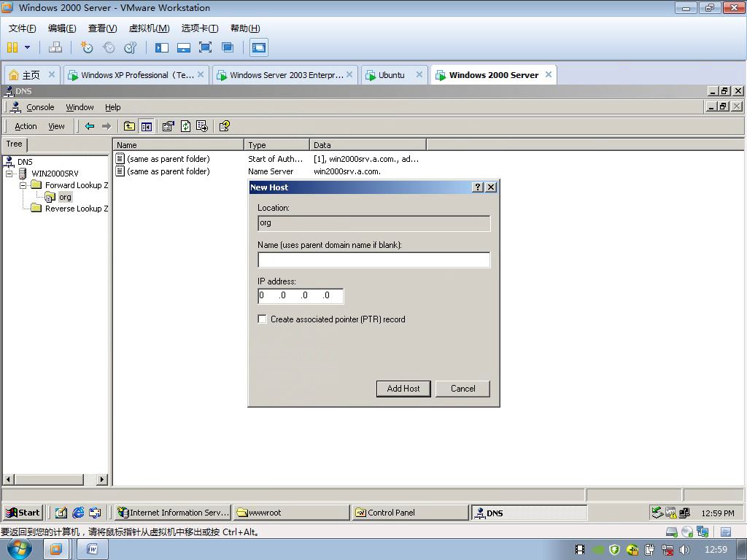747x560 pixels.
Task: Sort by the Name column header
Action: [179, 145]
